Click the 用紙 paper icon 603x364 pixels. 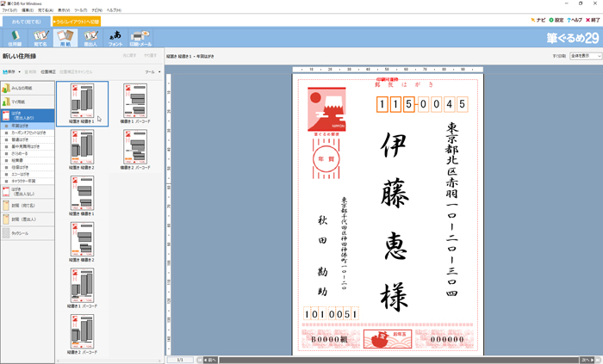tap(65, 37)
